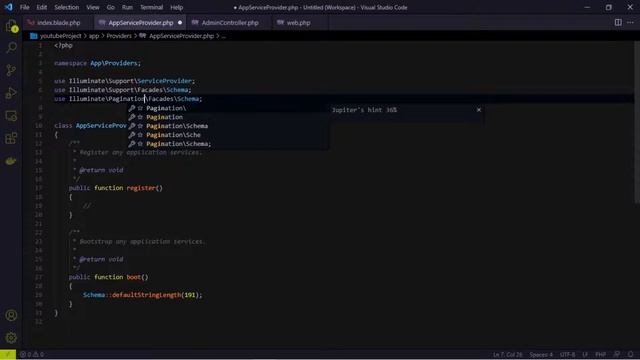
Task: Click the PHP language mode status item
Action: pos(600,354)
